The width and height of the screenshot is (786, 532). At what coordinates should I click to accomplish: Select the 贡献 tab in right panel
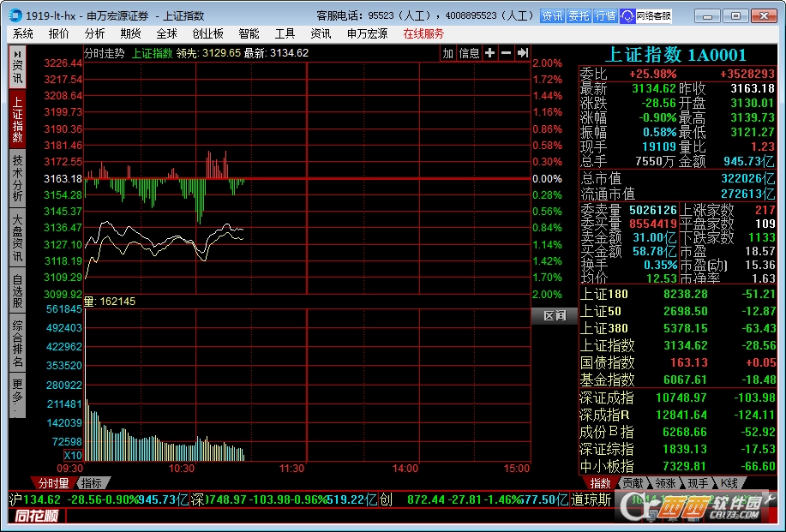[x=633, y=483]
